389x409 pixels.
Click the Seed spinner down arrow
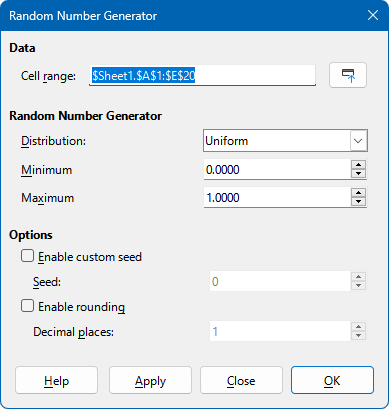(x=359, y=286)
